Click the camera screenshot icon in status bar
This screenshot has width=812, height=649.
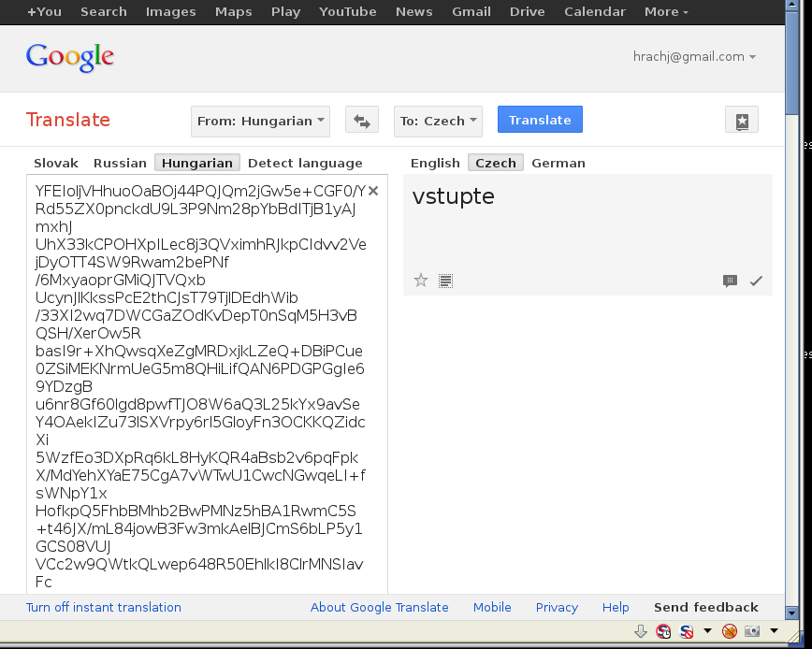752,631
